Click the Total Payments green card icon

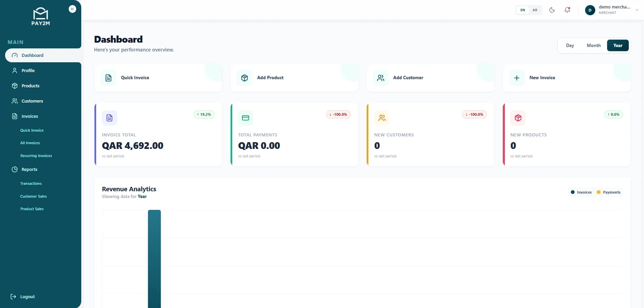(245, 118)
